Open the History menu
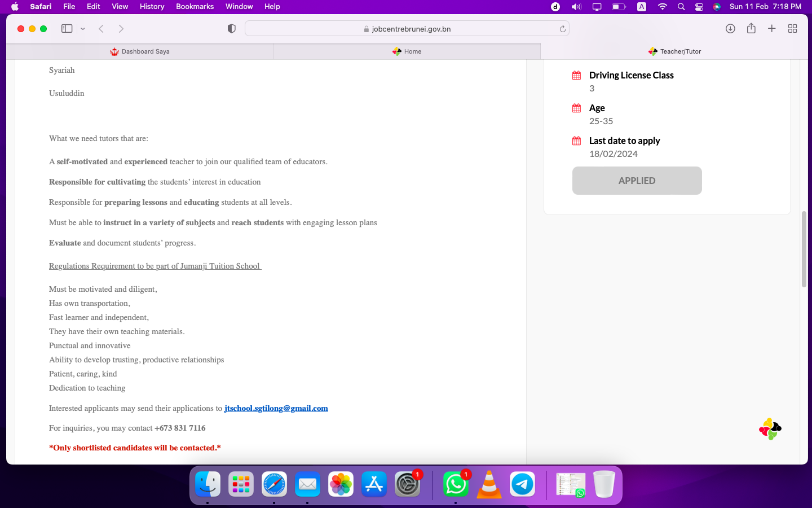Screen dimensions: 812x508 pyautogui.click(x=152, y=7)
